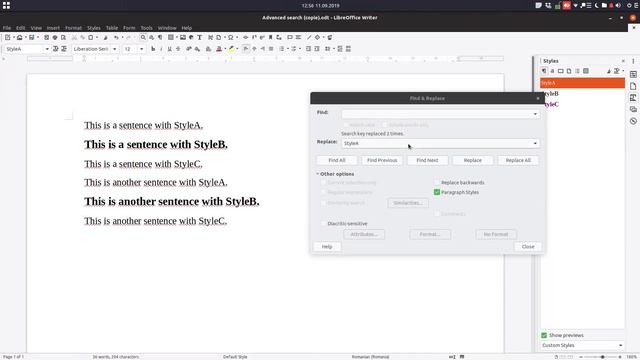Open the Find field dropdown arrow
The width and height of the screenshot is (640, 360).
click(x=535, y=114)
